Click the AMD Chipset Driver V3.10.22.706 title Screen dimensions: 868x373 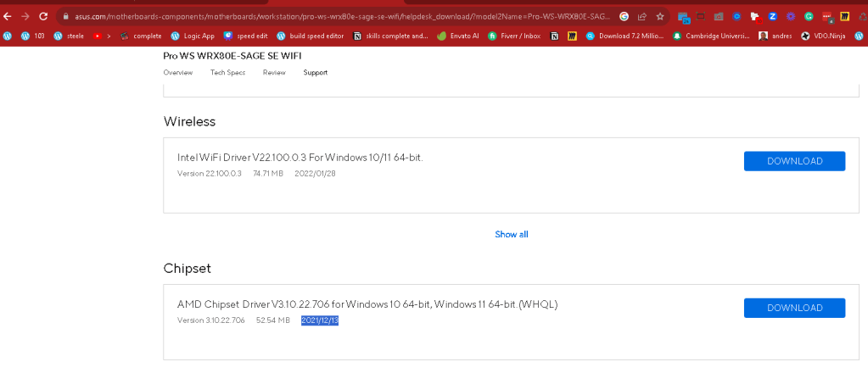(x=367, y=304)
